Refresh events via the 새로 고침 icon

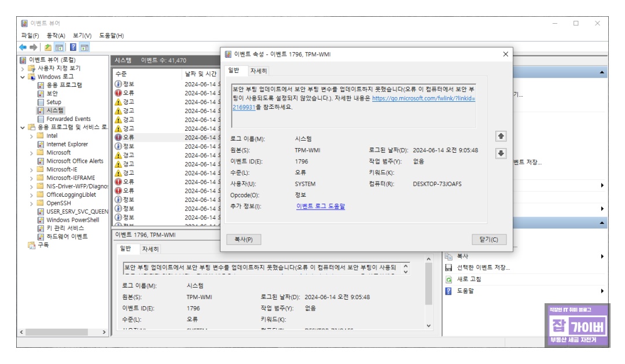click(449, 280)
